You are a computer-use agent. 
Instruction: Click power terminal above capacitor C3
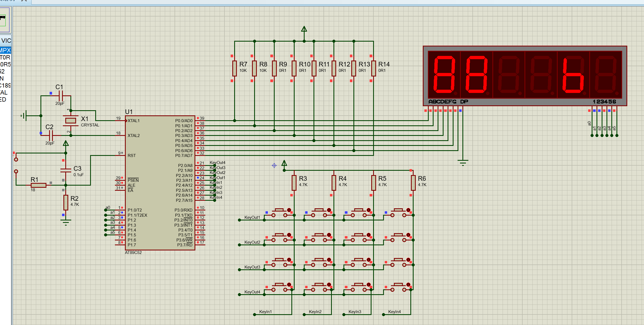coord(66,143)
